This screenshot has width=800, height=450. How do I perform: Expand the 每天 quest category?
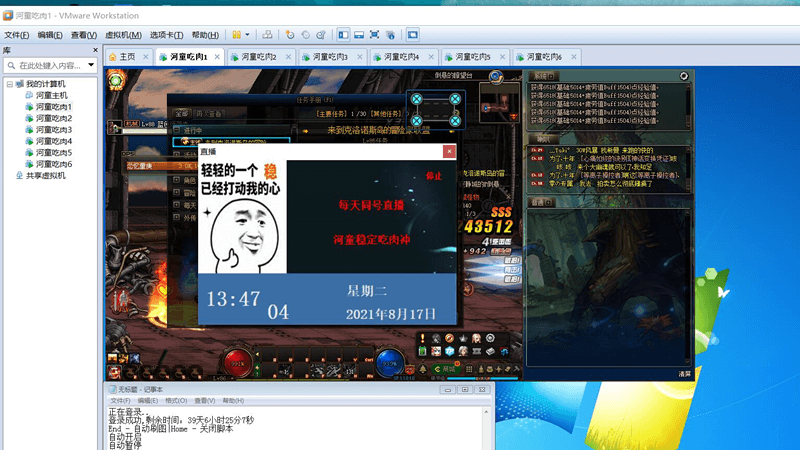[x=177, y=205]
